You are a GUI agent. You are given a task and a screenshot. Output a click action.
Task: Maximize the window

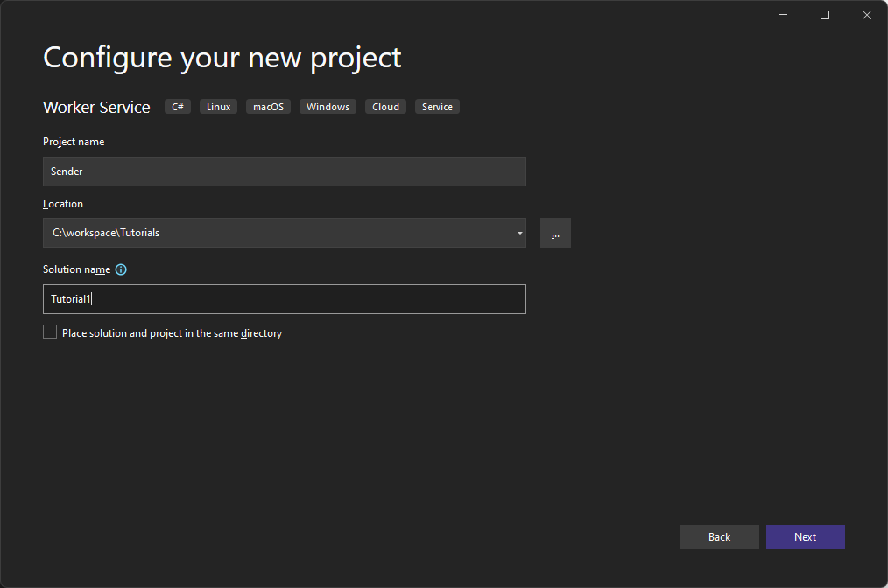coord(824,14)
